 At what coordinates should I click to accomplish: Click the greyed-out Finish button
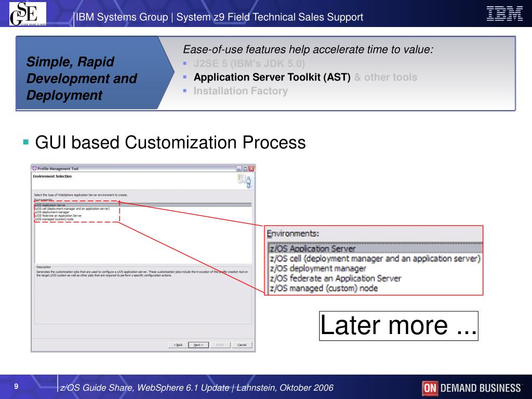coord(220,345)
